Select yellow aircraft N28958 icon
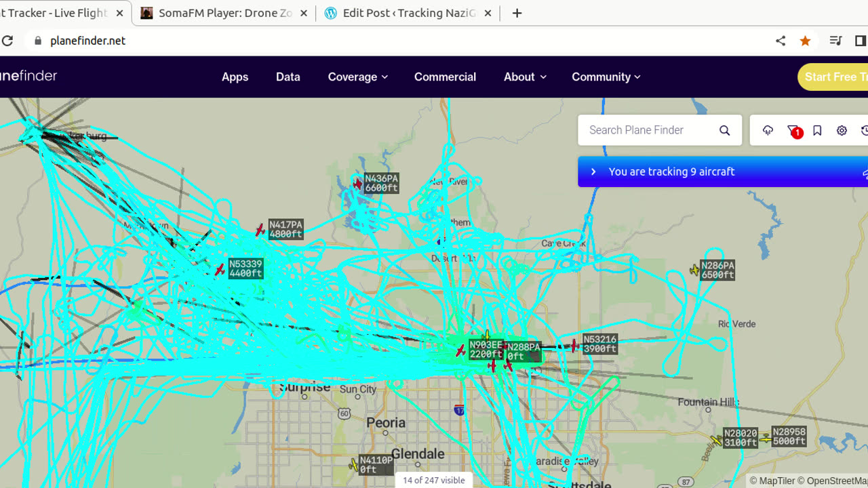 pyautogui.click(x=766, y=439)
